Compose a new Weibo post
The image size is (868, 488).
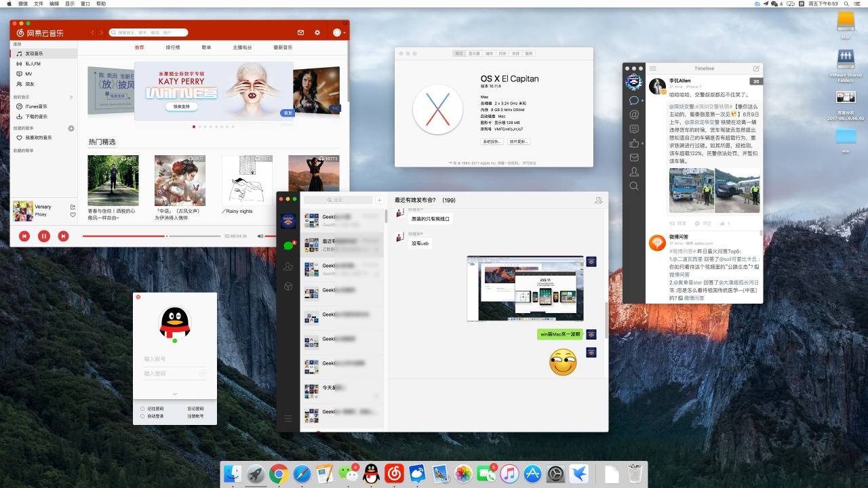click(756, 68)
